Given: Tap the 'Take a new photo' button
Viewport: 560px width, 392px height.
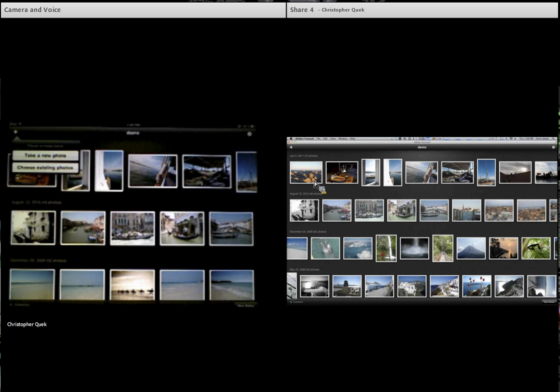Looking at the screenshot, I should coord(45,156).
